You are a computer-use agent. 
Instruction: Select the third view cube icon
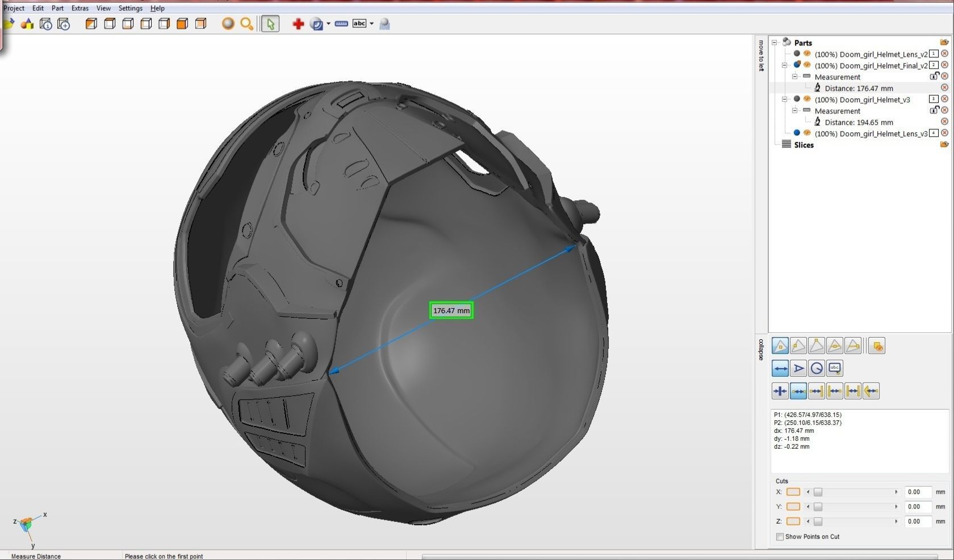[x=128, y=24]
